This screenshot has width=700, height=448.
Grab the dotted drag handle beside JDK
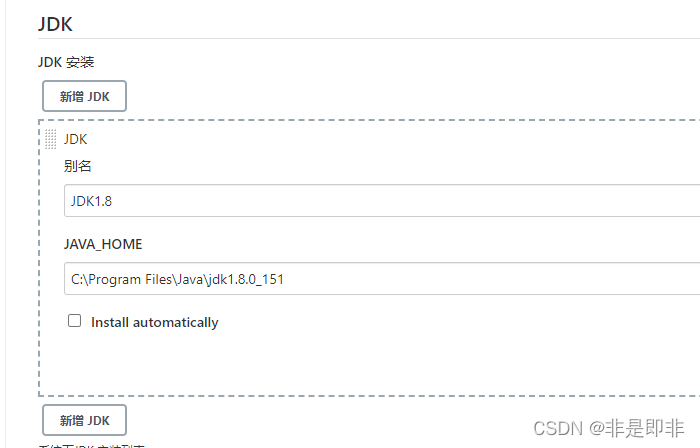coord(50,140)
